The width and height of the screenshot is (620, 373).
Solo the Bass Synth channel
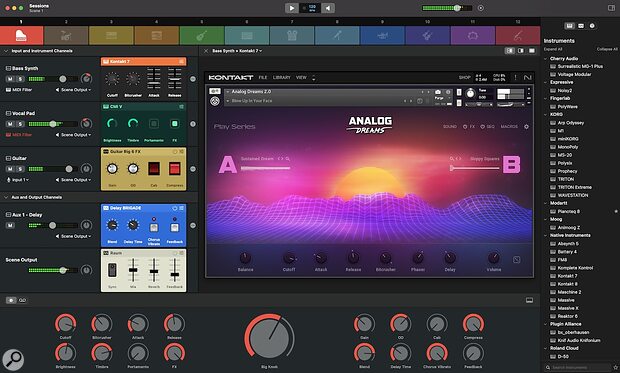coord(20,79)
